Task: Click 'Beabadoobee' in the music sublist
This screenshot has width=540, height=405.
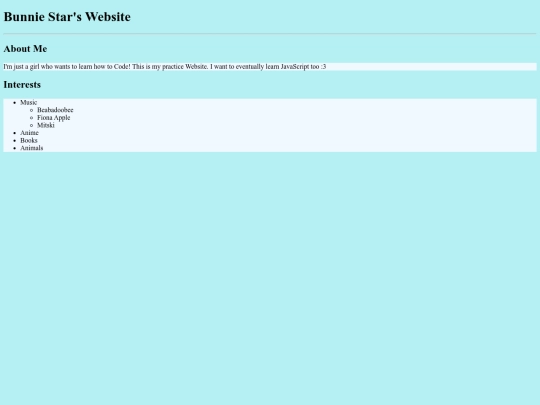Action: (x=55, y=110)
